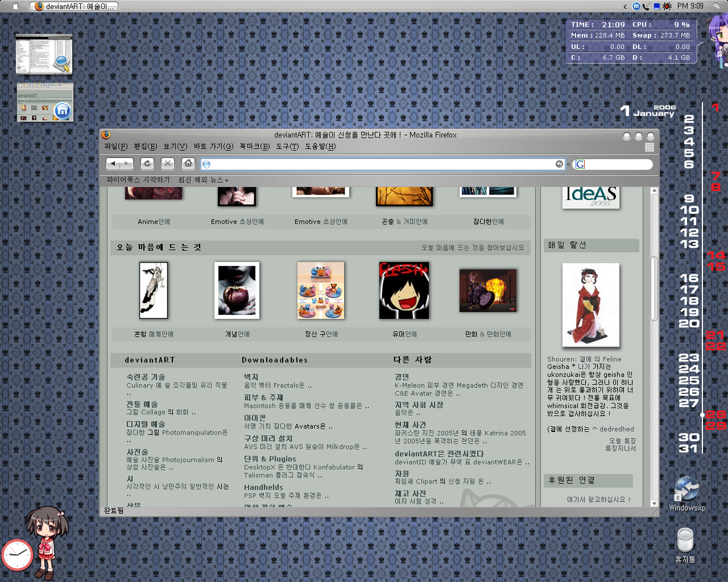
Task: Open the 도구(T) menu
Action: click(287, 147)
